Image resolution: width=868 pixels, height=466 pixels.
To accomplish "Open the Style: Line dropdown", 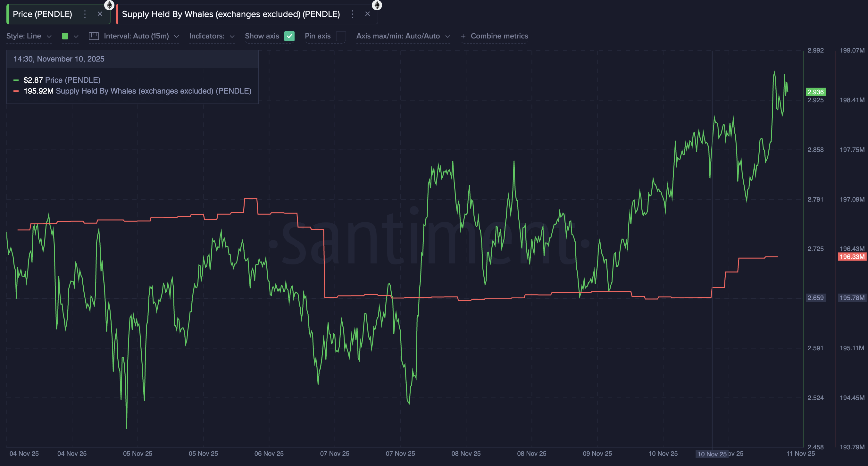I will coord(29,36).
